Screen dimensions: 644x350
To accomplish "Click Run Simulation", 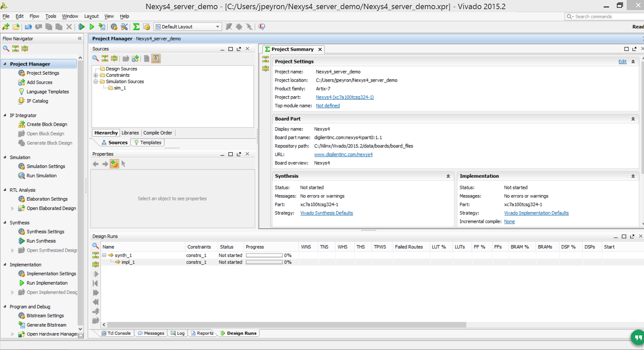I will 41,176.
